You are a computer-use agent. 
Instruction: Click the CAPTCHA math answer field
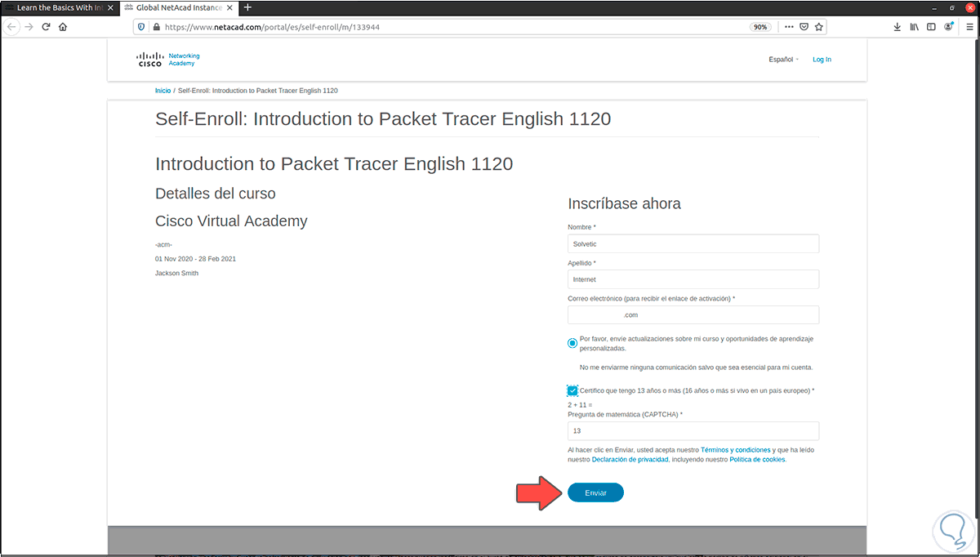pyautogui.click(x=693, y=431)
